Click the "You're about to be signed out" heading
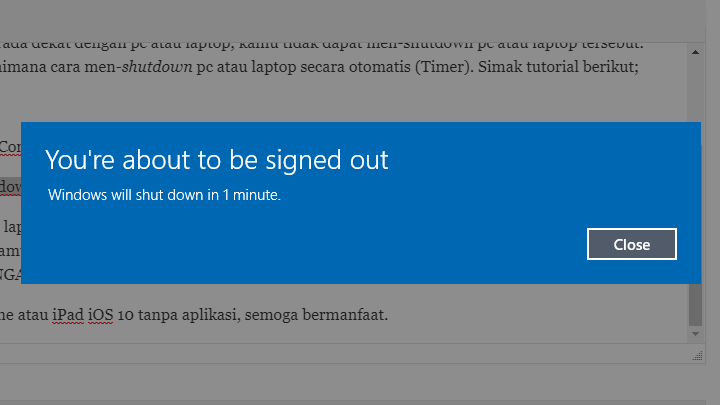 (216, 160)
